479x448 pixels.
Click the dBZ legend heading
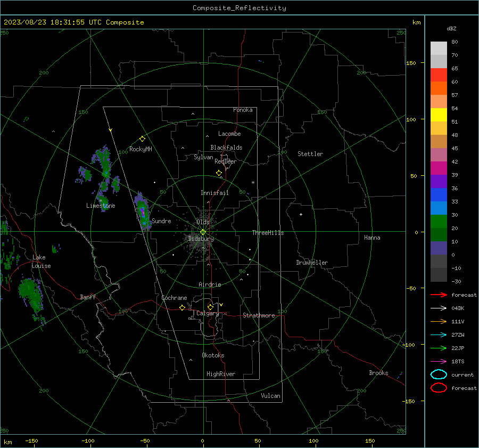(x=451, y=28)
